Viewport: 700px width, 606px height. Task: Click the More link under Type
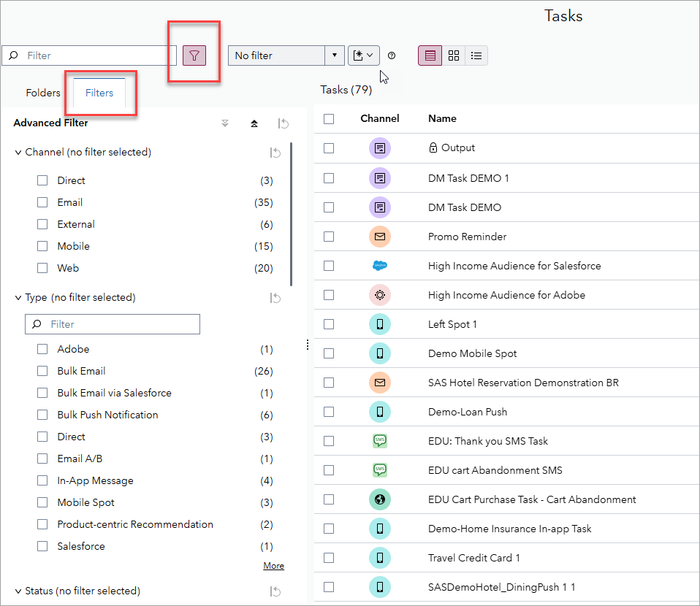(x=273, y=566)
